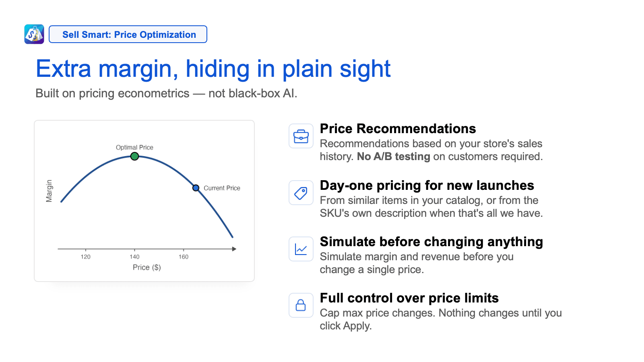Viewport: 644px width, 362px height.
Task: Click the Extra margin headline text
Action: coord(213,69)
